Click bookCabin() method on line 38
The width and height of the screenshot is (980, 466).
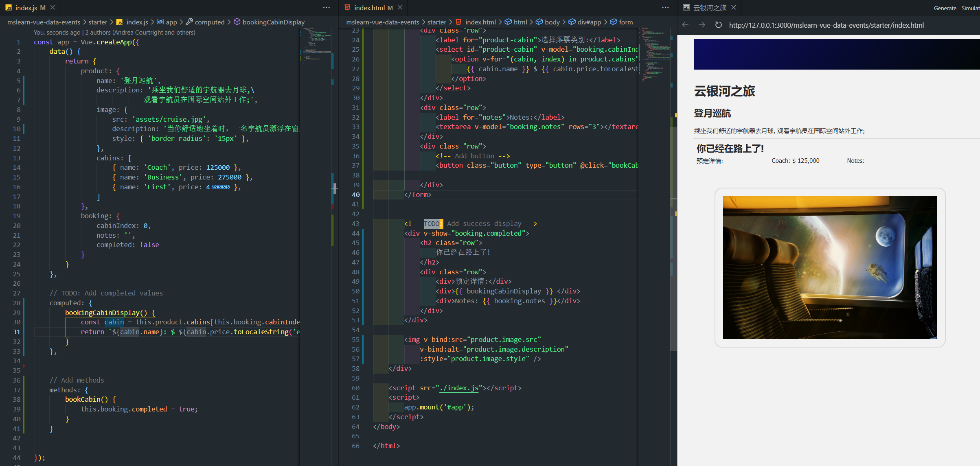(x=87, y=399)
